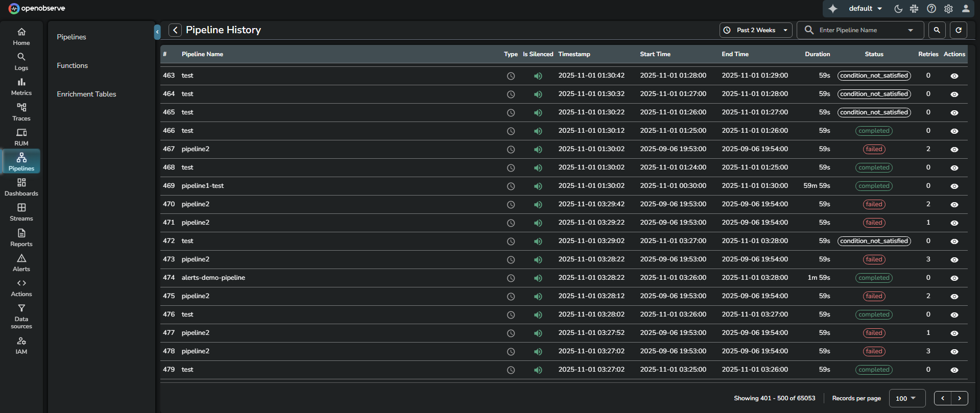Click the OpenObserve logo
980x413 pixels.
click(x=37, y=8)
